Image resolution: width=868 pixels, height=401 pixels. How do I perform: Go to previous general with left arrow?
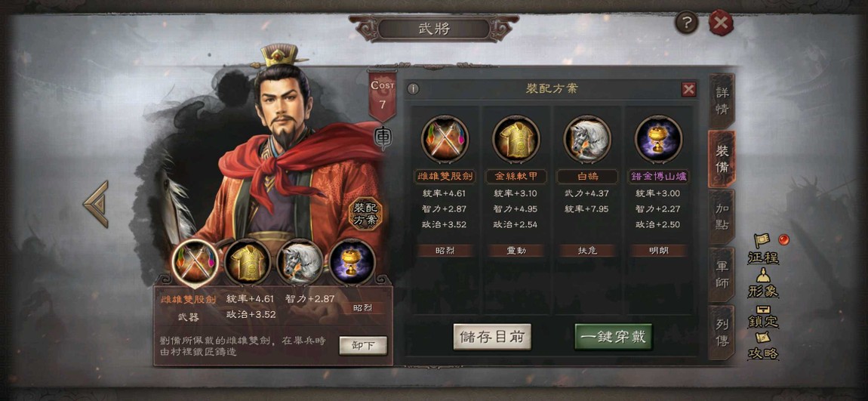pyautogui.click(x=96, y=205)
